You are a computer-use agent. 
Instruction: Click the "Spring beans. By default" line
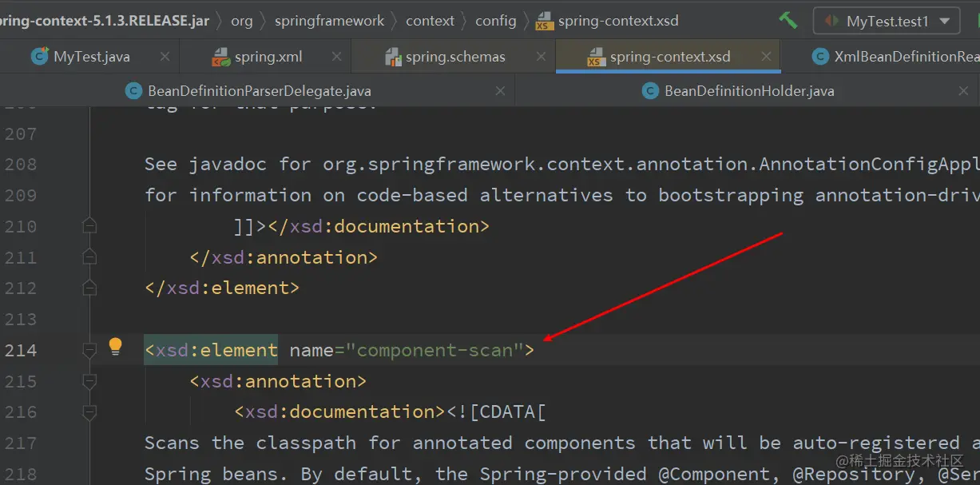[561, 474]
